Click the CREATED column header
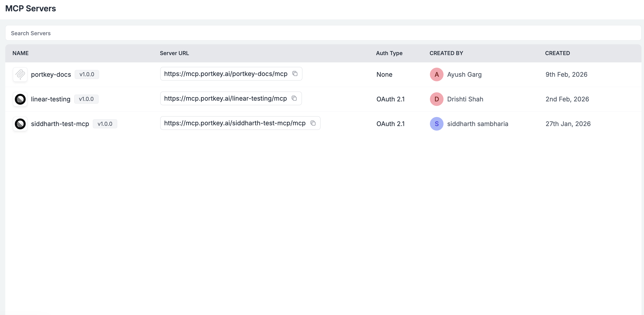The image size is (644, 315). (557, 53)
